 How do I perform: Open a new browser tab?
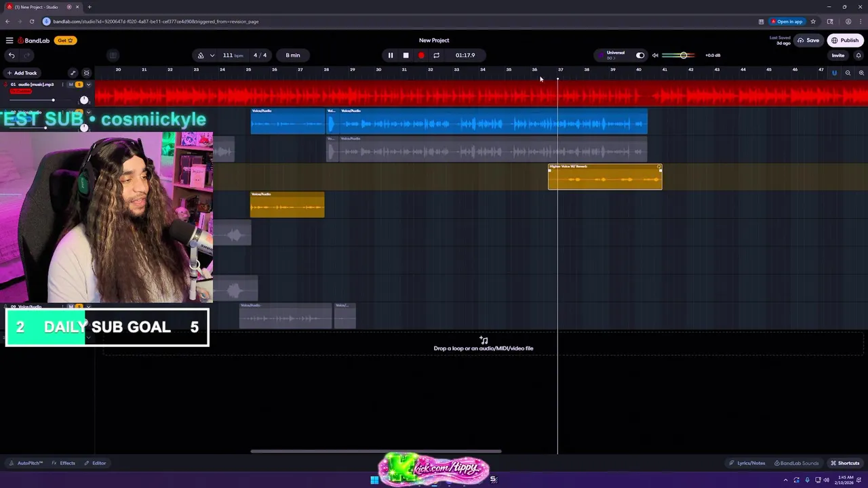click(x=90, y=7)
